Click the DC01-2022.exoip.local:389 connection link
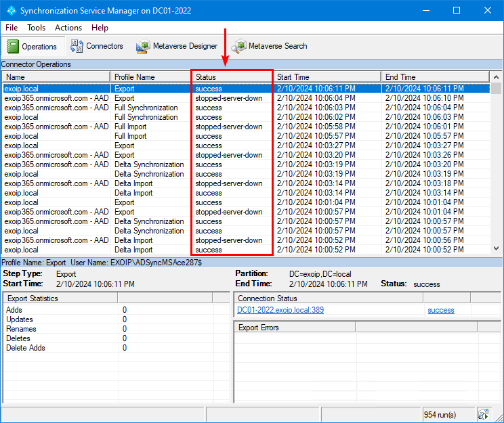The image size is (504, 423). [x=280, y=310]
